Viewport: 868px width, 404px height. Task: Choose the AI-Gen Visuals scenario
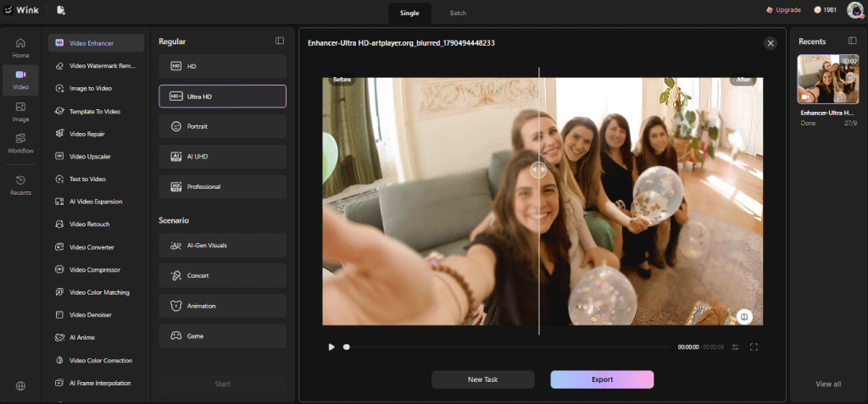(223, 245)
